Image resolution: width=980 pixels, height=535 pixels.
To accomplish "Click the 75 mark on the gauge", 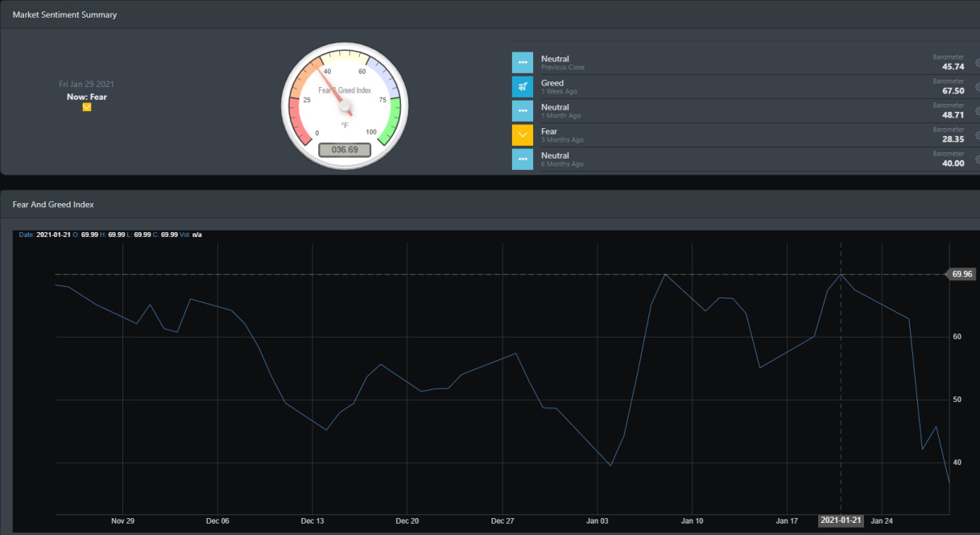I will click(x=382, y=100).
